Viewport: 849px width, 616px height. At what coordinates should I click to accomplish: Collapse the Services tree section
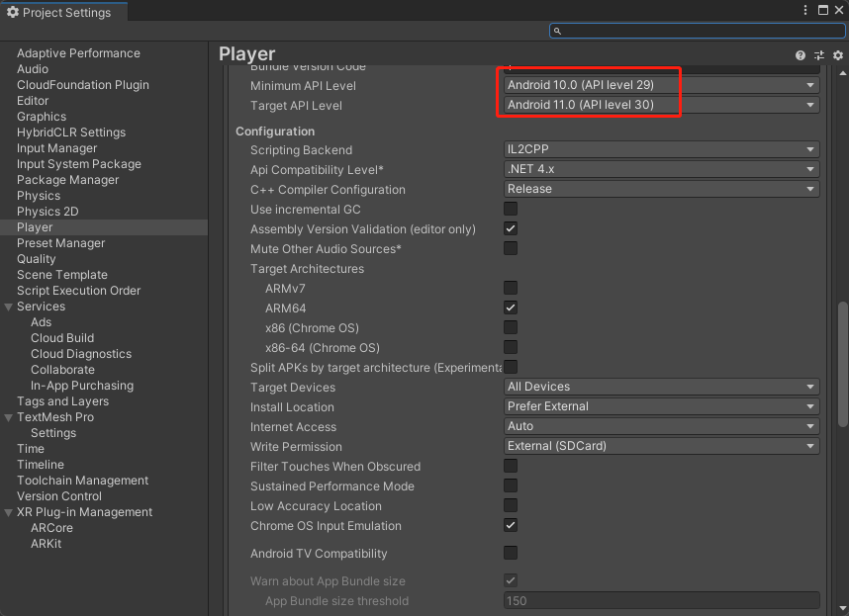8,308
